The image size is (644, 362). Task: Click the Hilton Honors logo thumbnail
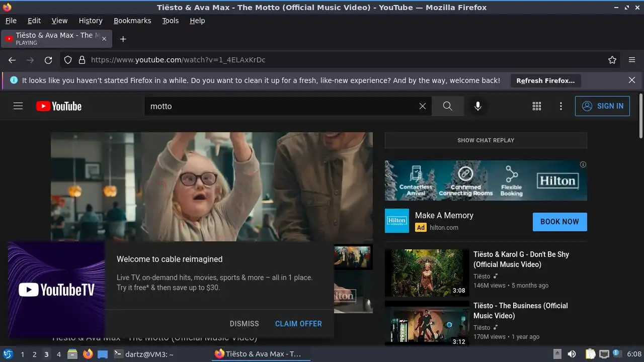[397, 221]
